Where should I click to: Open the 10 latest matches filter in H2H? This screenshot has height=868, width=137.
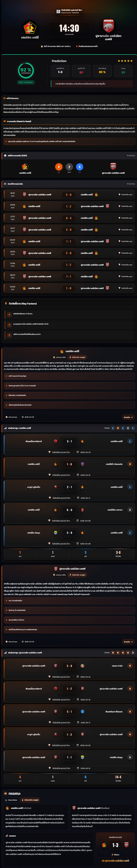[x=131, y=156]
